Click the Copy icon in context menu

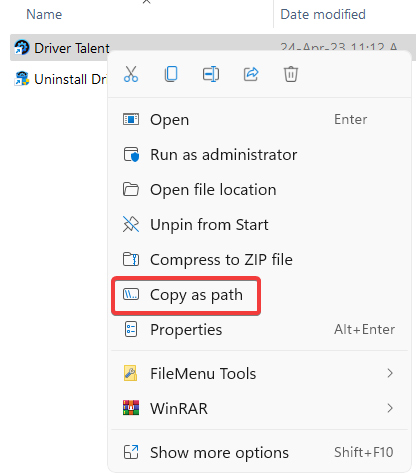[171, 74]
